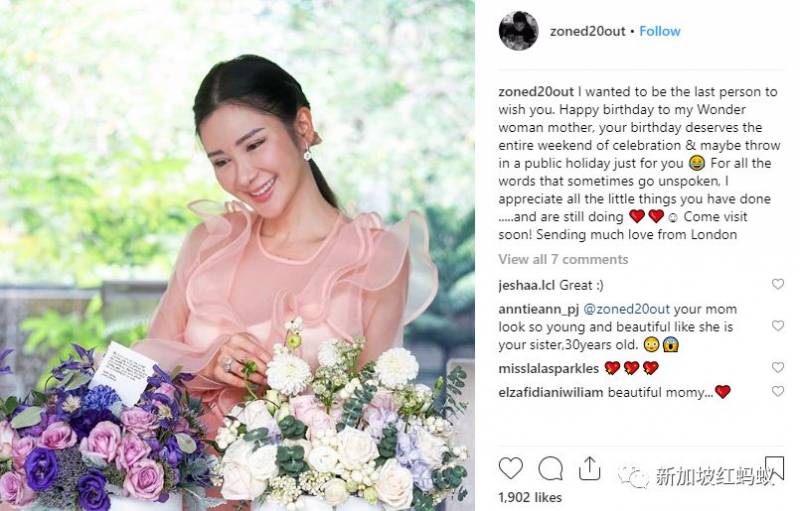Screen dimensions: 800x511
Task: Visit misslalasparkles profile
Action: (x=548, y=368)
